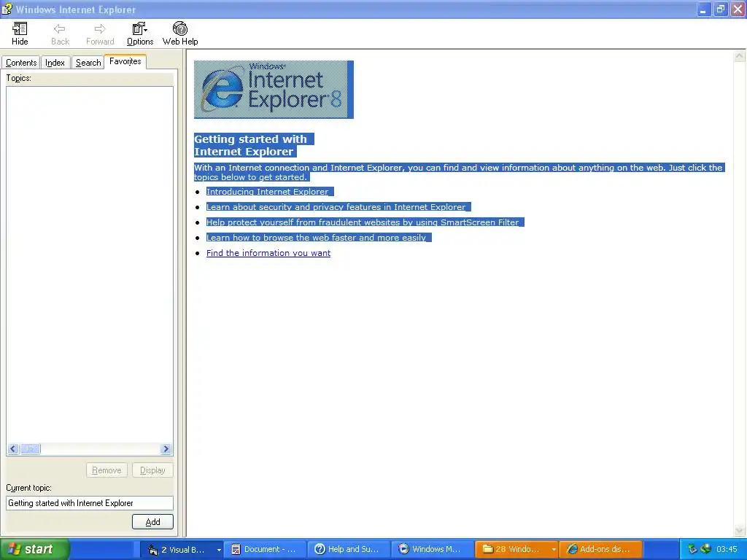This screenshot has height=560, width=747.
Task: Switch to the Search tab
Action: click(88, 63)
